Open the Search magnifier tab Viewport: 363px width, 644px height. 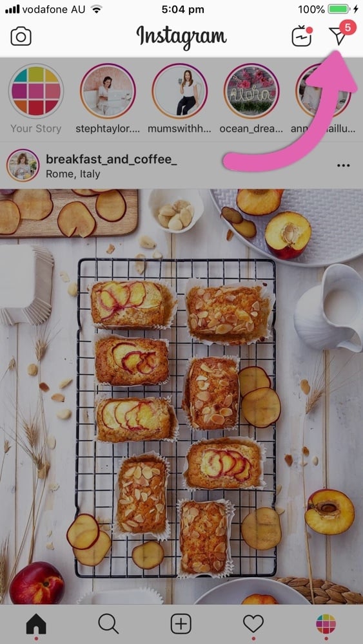(x=108, y=624)
